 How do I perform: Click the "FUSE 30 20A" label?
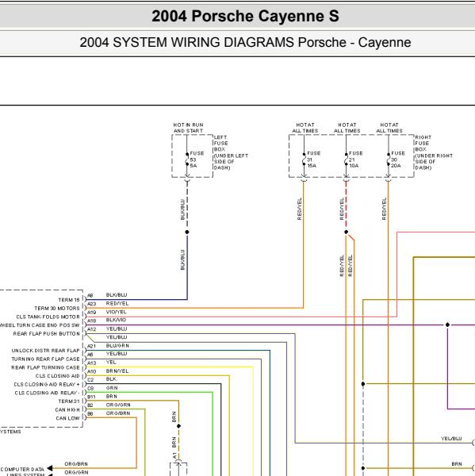coord(398,159)
